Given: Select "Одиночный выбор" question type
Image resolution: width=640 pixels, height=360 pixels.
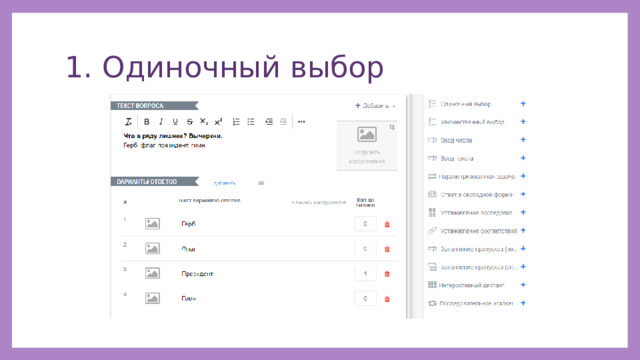Looking at the screenshot, I should pos(466,104).
